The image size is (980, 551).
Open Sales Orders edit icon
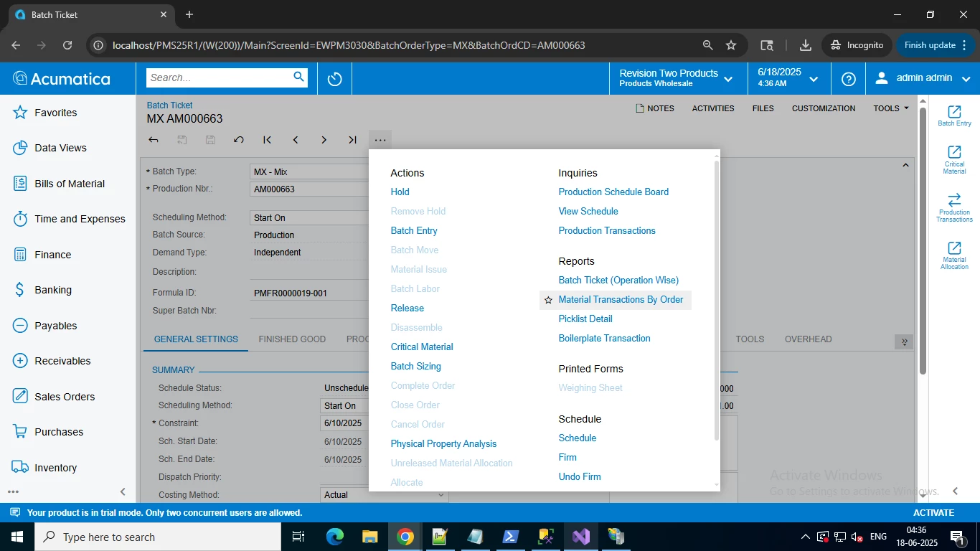click(20, 397)
